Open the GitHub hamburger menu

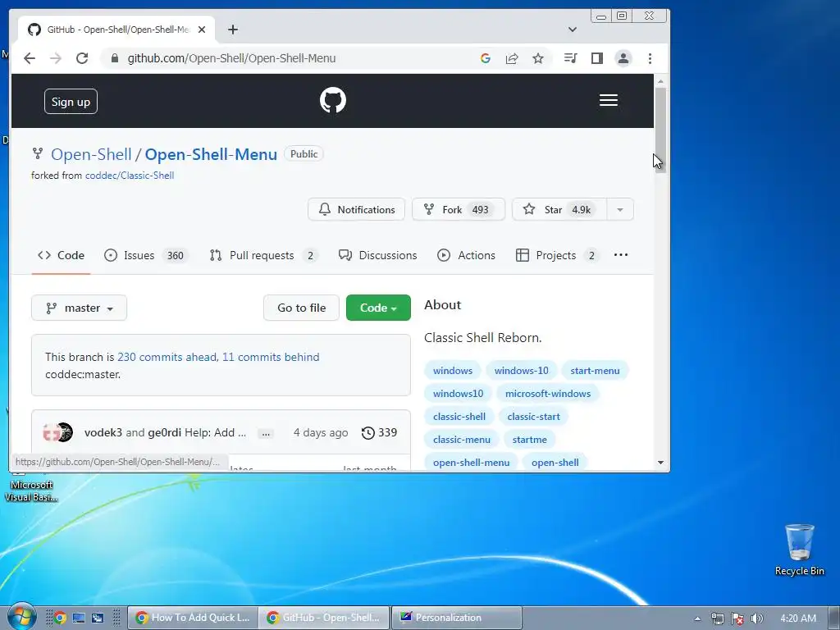(x=609, y=100)
